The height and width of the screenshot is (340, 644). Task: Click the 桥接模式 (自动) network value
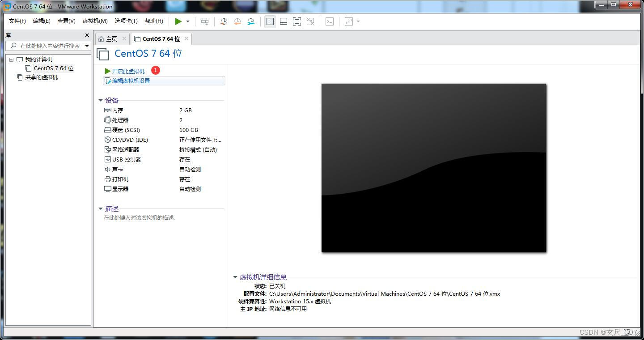198,150
